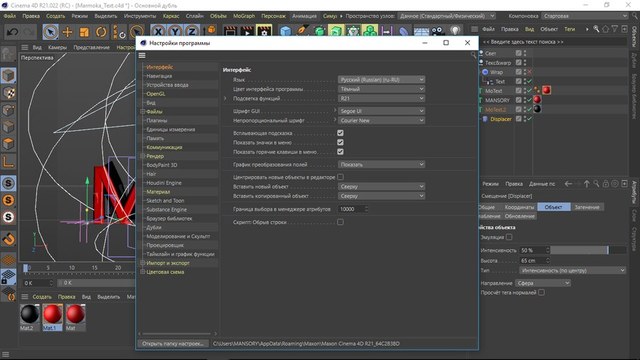Open the Courier New monospace font dropdown
Viewport: 640px width, 360px height.
(381, 120)
